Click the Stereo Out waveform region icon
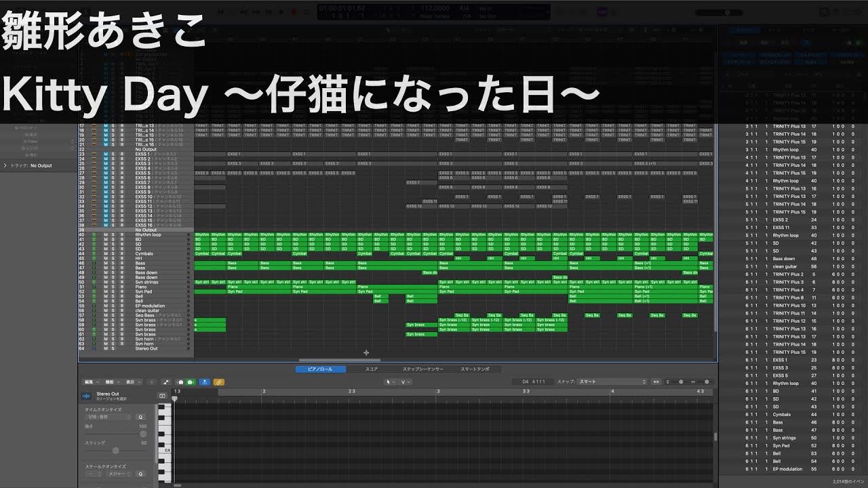Screen dimensions: 868x488 click(87, 396)
